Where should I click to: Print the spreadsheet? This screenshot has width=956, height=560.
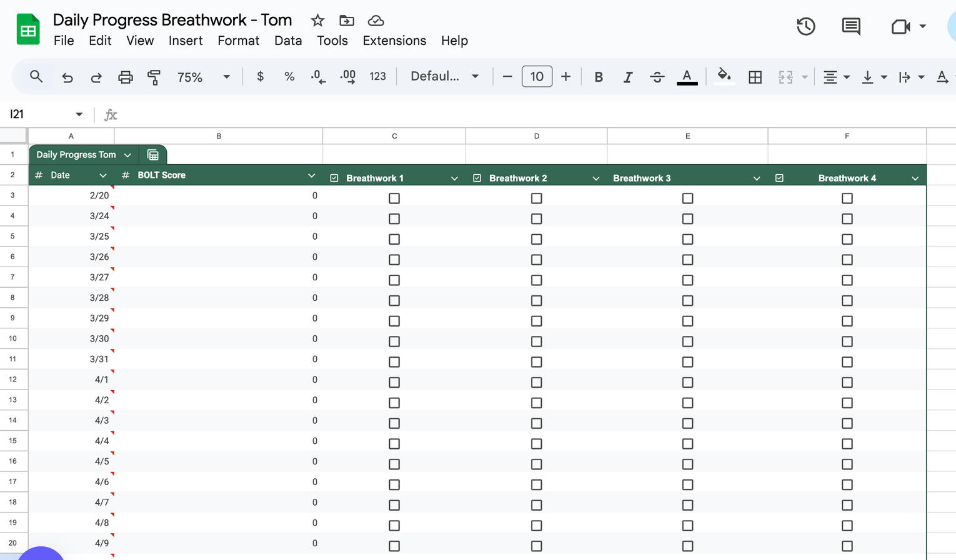126,77
